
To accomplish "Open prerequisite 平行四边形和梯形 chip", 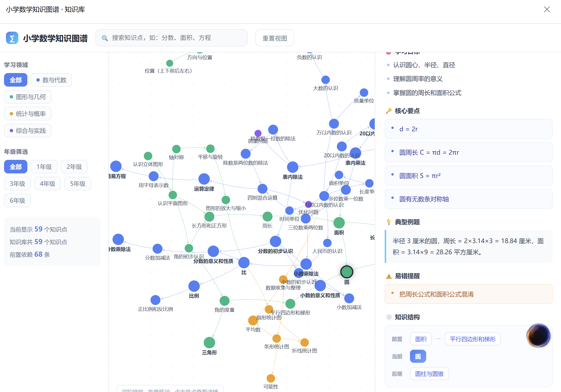I will click(x=472, y=339).
